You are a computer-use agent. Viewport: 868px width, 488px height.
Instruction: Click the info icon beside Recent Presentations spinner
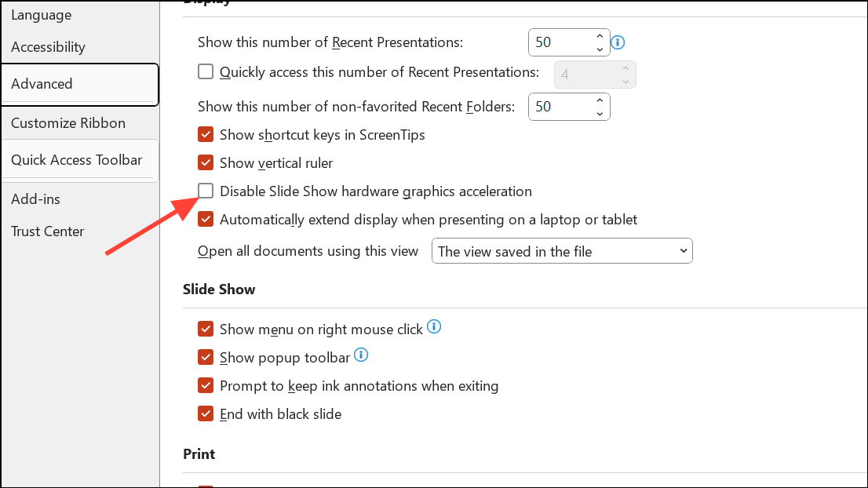tap(618, 42)
